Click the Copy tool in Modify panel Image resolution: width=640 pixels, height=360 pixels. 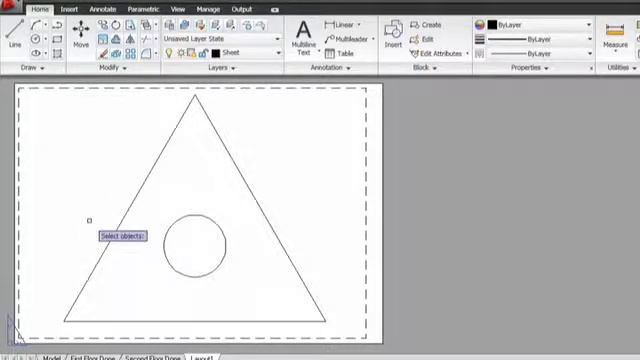click(x=103, y=25)
